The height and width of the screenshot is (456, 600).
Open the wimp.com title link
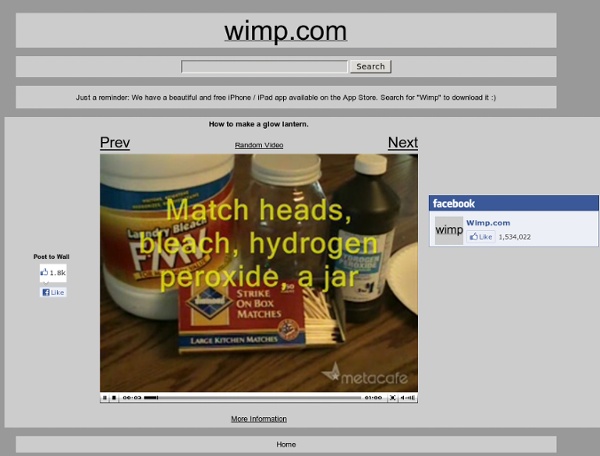(x=285, y=31)
